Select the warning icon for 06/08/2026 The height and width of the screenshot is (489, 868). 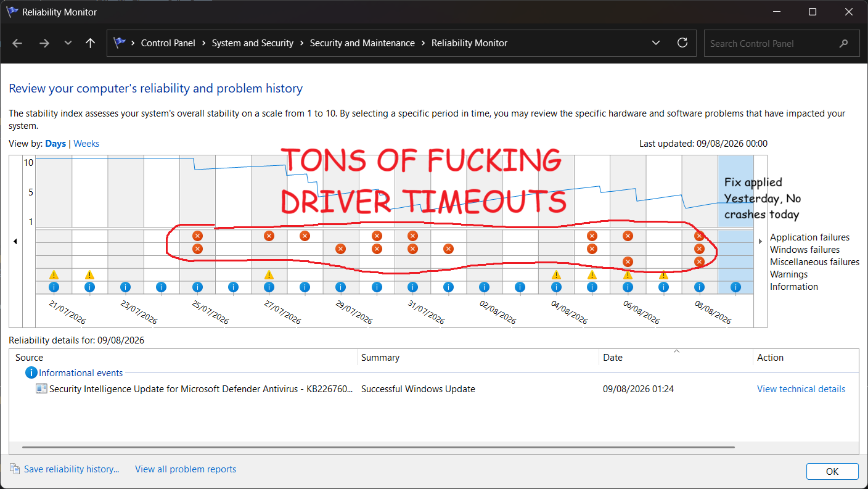coord(628,274)
